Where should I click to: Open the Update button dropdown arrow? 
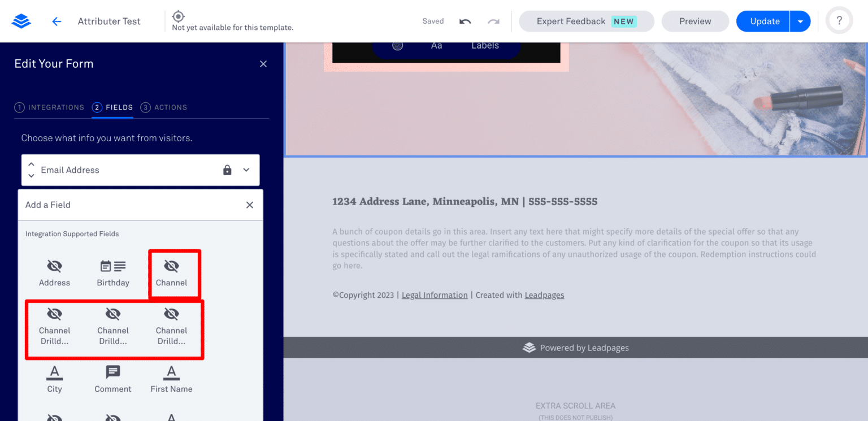pos(800,21)
